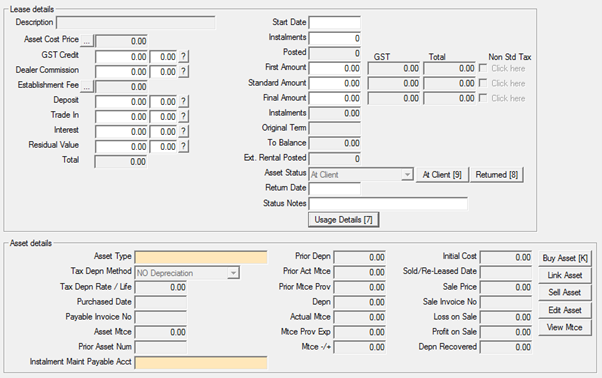Click the Sale Price value field
The height and width of the screenshot is (378, 602).
tap(506, 287)
